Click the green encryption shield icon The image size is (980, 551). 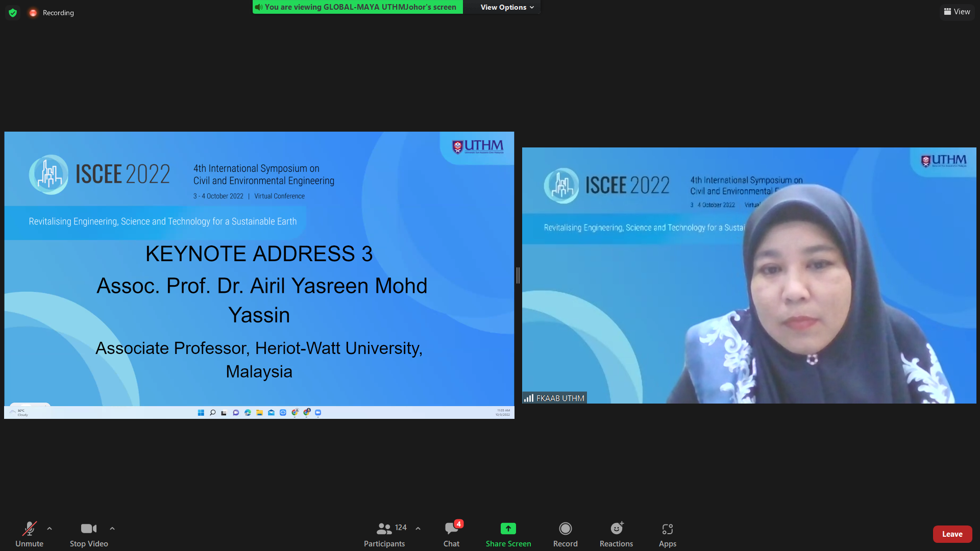pos(13,13)
